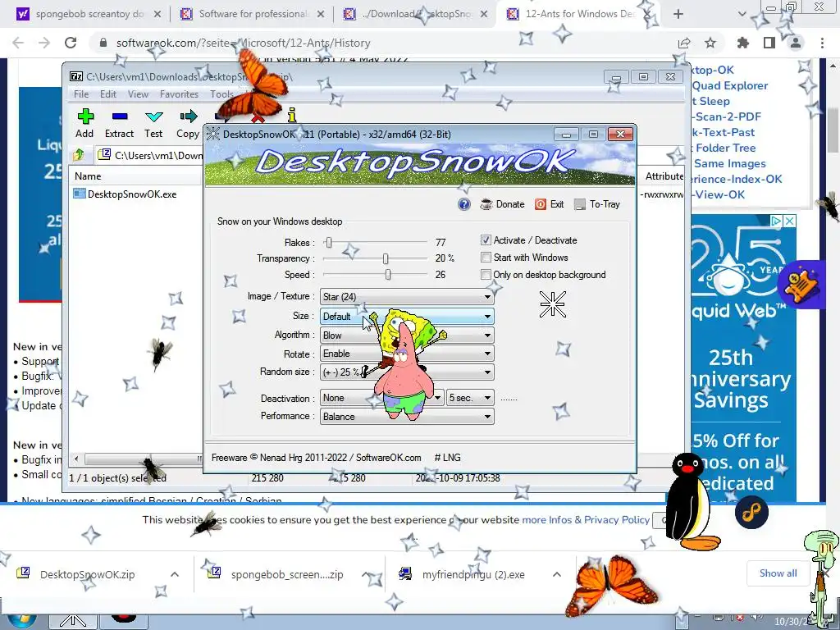Toggle the Activate / Deactivate checkbox
This screenshot has height=630, width=840.
tap(486, 240)
